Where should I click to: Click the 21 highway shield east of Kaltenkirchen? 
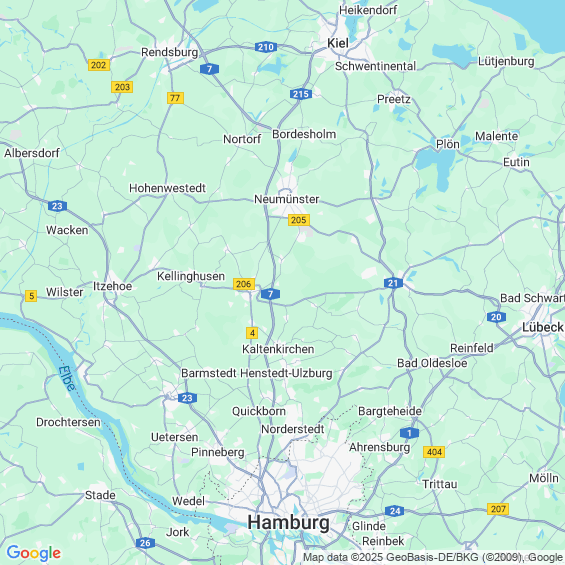tap(393, 283)
